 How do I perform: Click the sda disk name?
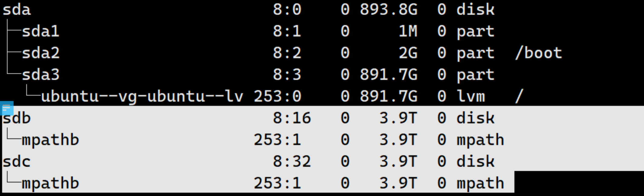point(17,10)
